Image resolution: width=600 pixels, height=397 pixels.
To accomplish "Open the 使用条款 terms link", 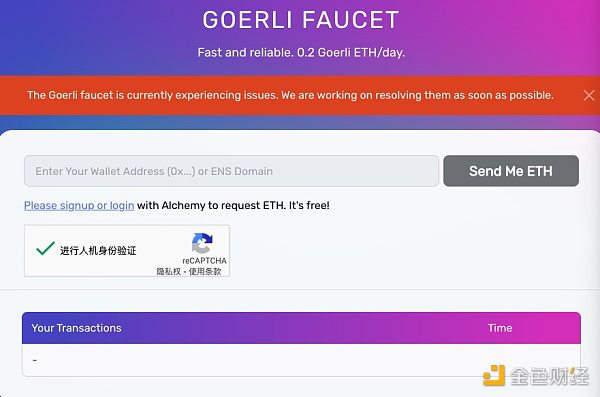I will pyautogui.click(x=205, y=271).
